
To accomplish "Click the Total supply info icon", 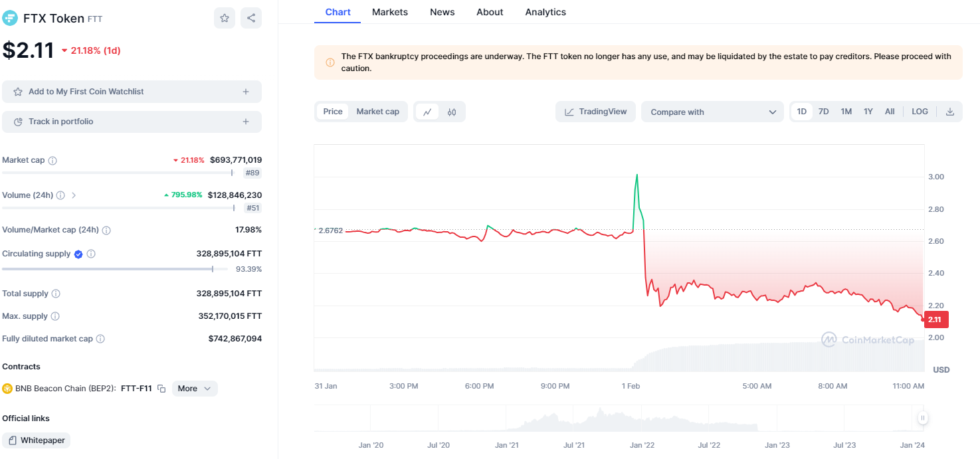I will [x=56, y=294].
